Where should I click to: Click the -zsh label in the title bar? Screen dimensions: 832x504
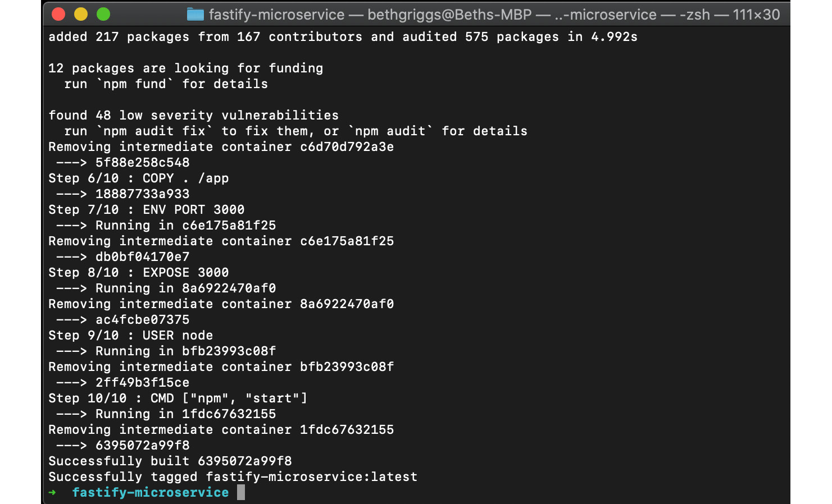695,15
